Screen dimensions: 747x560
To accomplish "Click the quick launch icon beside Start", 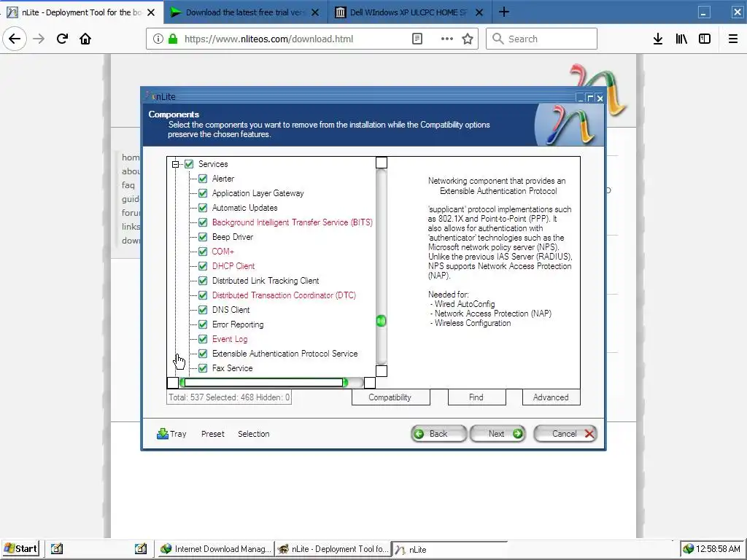I will point(57,548).
